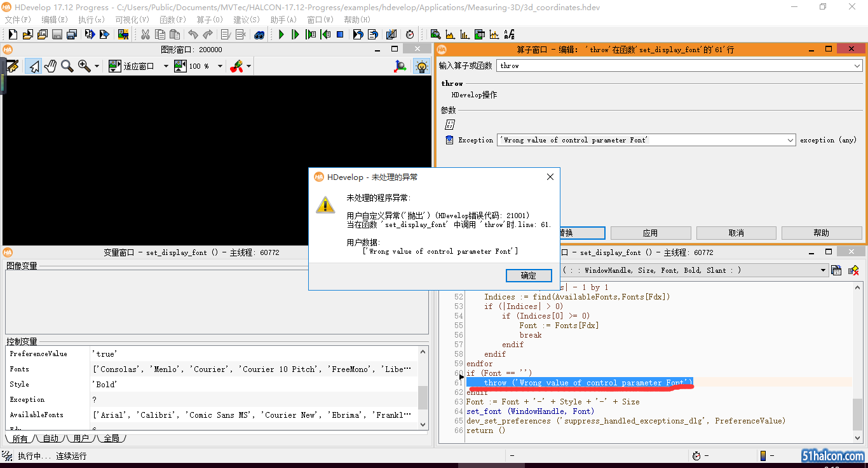
Task: Switch to the 用户 variables tab
Action: pos(81,438)
